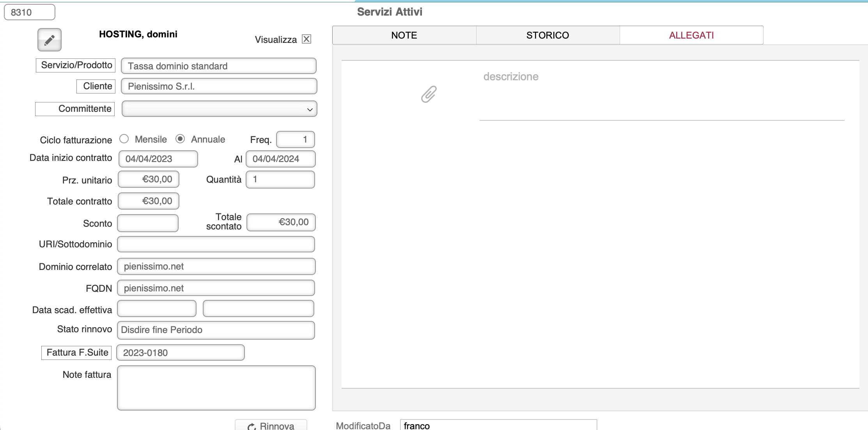Click the record number 8310 field
The height and width of the screenshot is (430, 868).
pyautogui.click(x=30, y=12)
